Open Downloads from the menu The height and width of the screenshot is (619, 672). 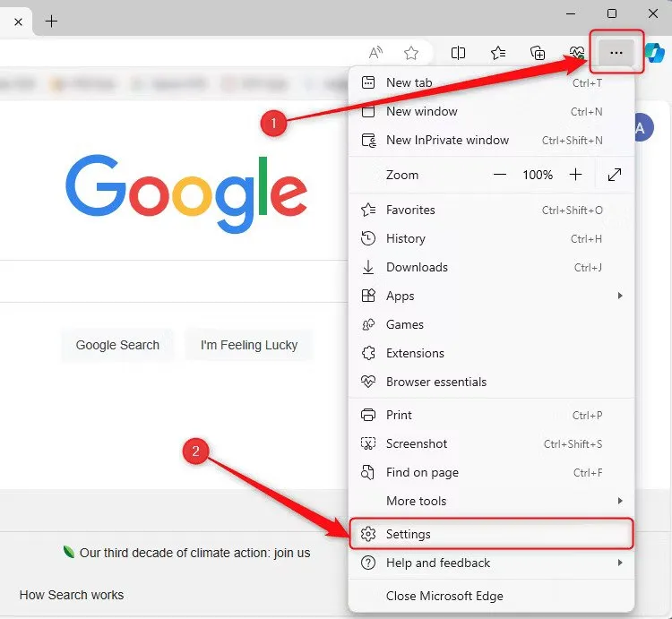[491, 267]
